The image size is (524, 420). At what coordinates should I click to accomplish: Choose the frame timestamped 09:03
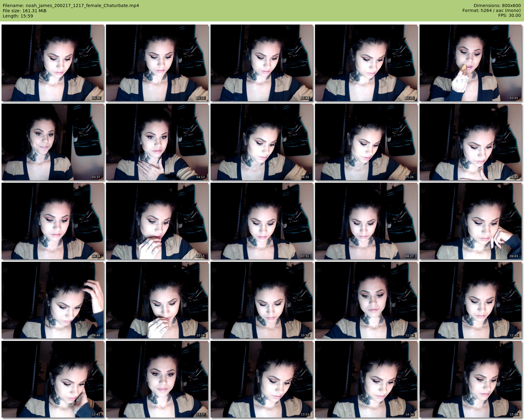tap(471, 221)
